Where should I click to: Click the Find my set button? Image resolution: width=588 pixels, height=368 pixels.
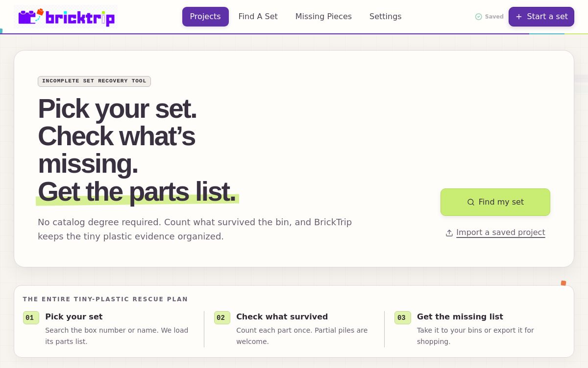[495, 202]
